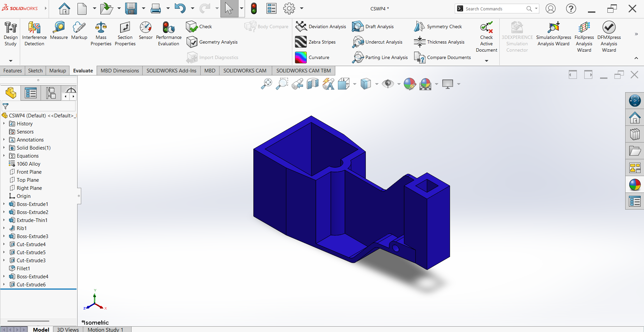Switch to the Sketch tab
This screenshot has height=332, width=644.
[35, 70]
